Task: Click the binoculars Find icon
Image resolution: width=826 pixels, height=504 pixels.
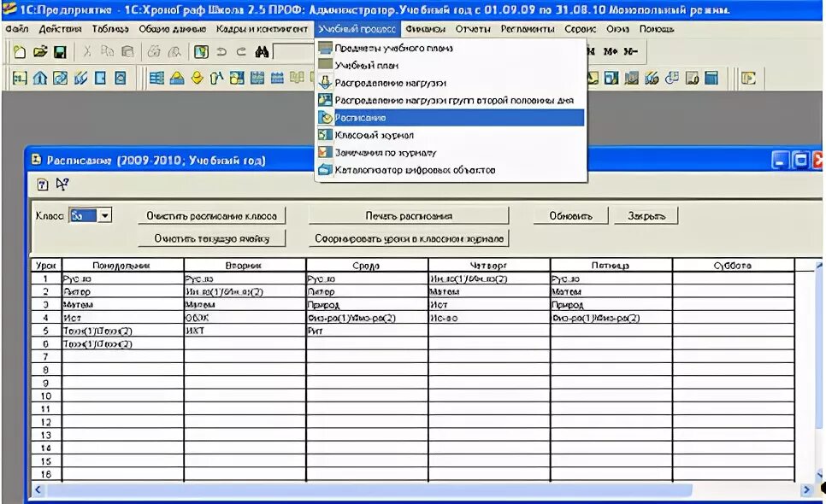Action: point(262,51)
